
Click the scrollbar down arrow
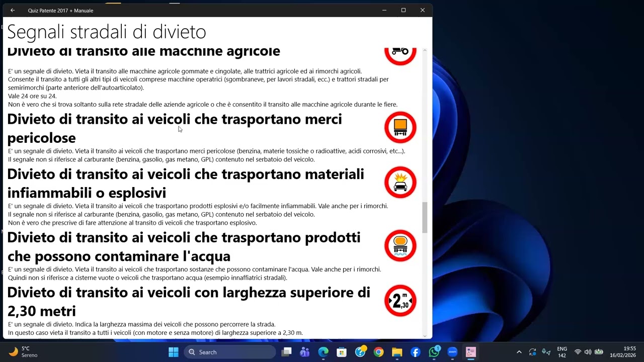pyautogui.click(x=425, y=335)
